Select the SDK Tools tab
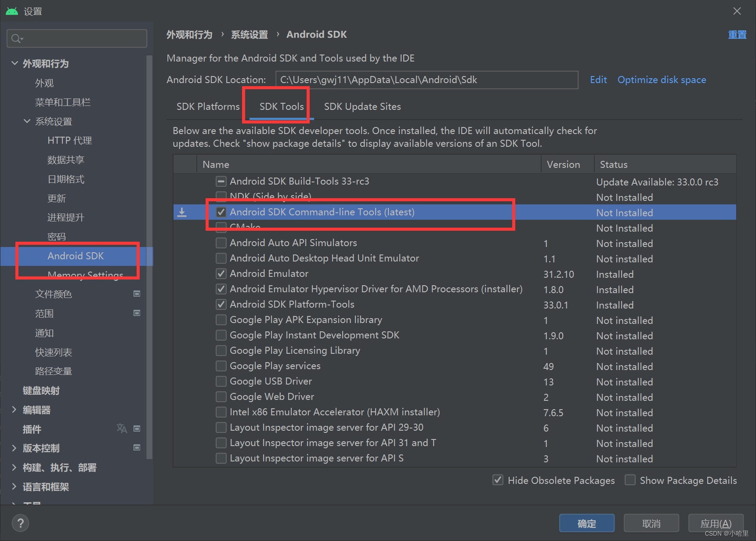The height and width of the screenshot is (541, 756). (282, 107)
